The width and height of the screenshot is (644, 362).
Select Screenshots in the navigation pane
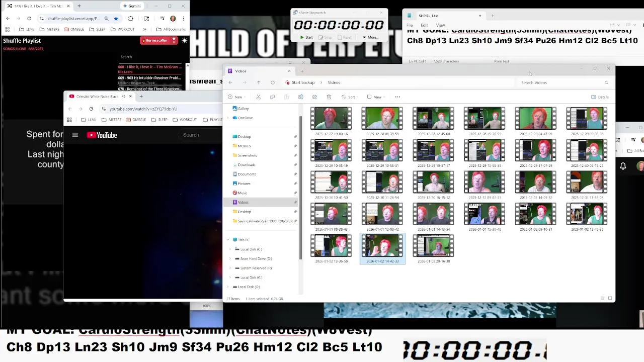(247, 155)
